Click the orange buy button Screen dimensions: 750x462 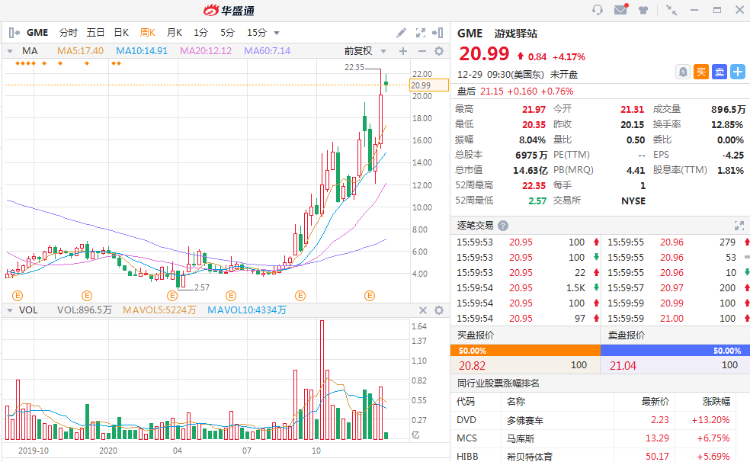[x=701, y=72]
